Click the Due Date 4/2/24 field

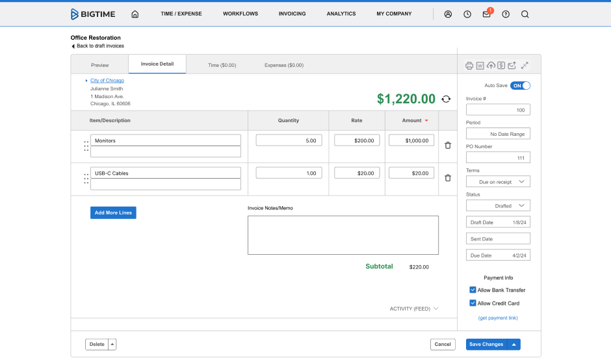(498, 255)
